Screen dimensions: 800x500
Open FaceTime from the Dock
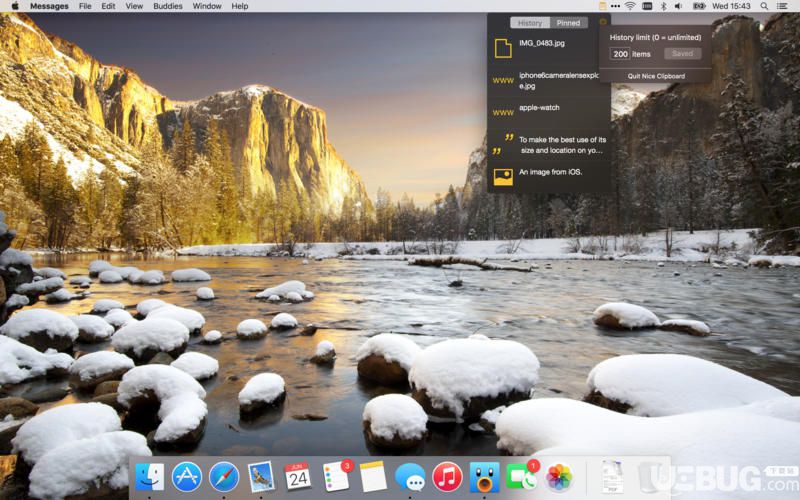click(521, 476)
